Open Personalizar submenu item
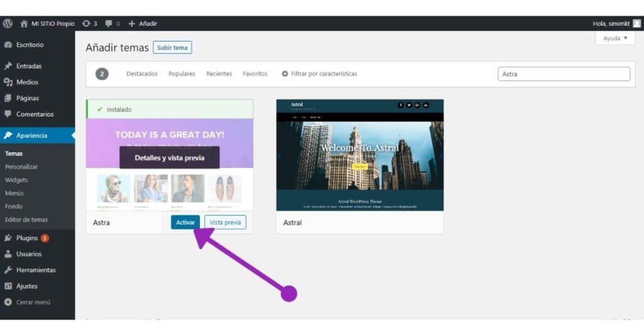 click(x=21, y=167)
